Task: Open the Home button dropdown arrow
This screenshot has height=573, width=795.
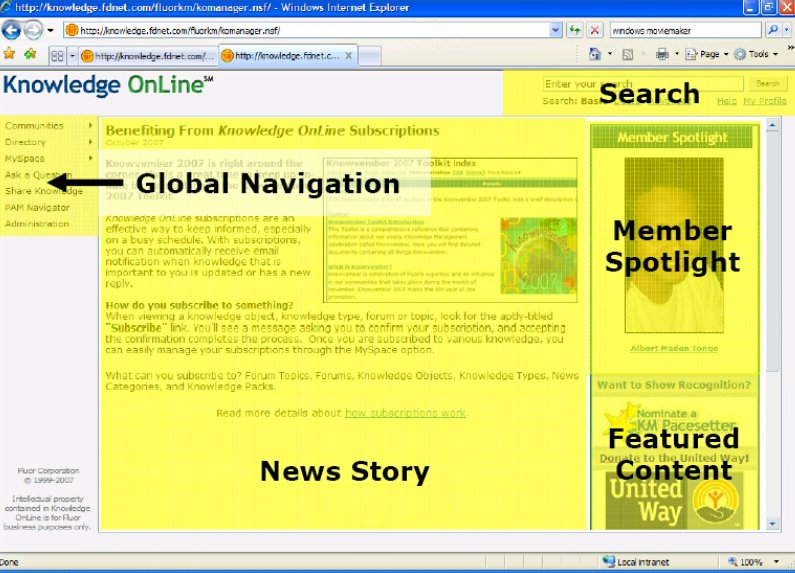Action: (610, 54)
